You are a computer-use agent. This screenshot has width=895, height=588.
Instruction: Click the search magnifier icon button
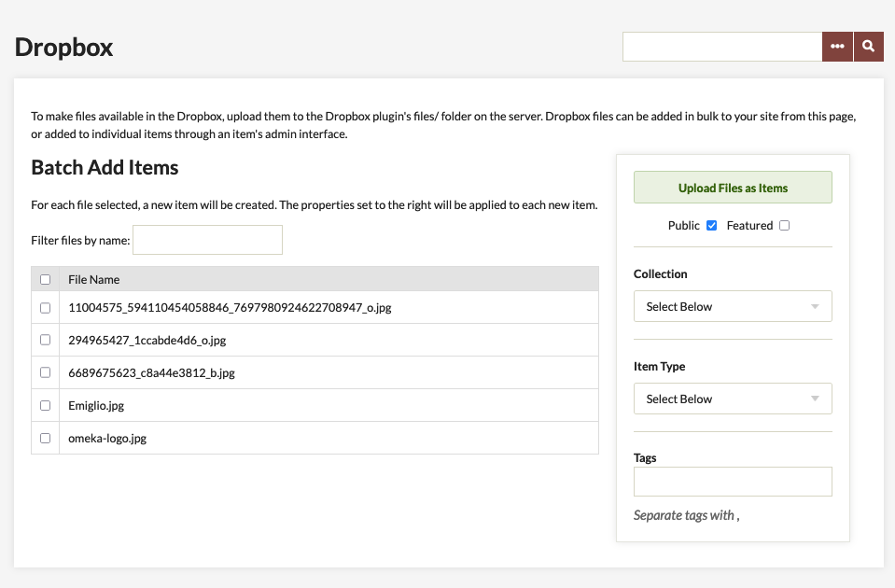coord(868,47)
